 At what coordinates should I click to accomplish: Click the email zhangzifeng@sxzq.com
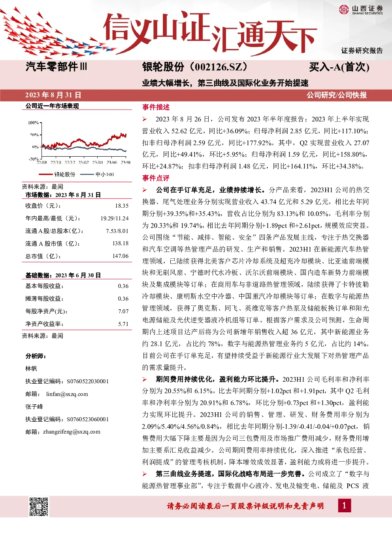click(x=72, y=432)
